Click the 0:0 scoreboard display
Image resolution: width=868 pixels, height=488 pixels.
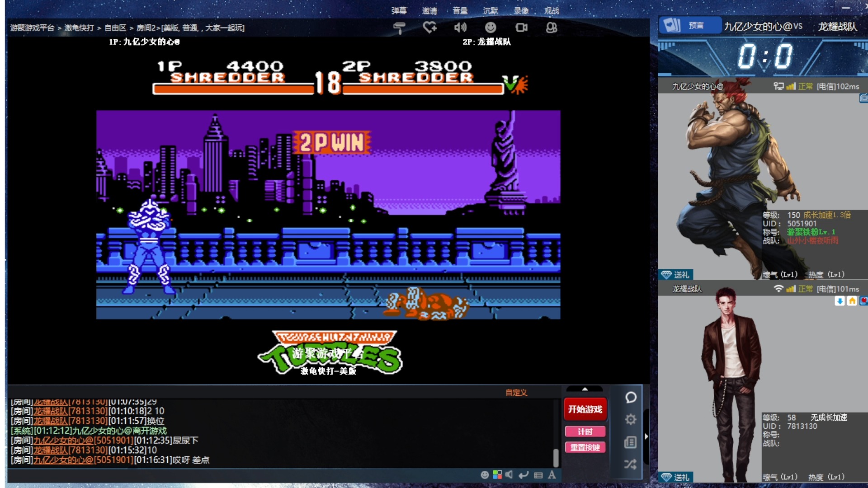point(765,56)
